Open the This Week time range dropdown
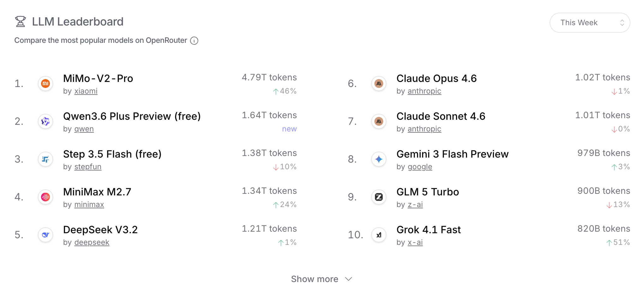The width and height of the screenshot is (644, 295). [x=590, y=23]
